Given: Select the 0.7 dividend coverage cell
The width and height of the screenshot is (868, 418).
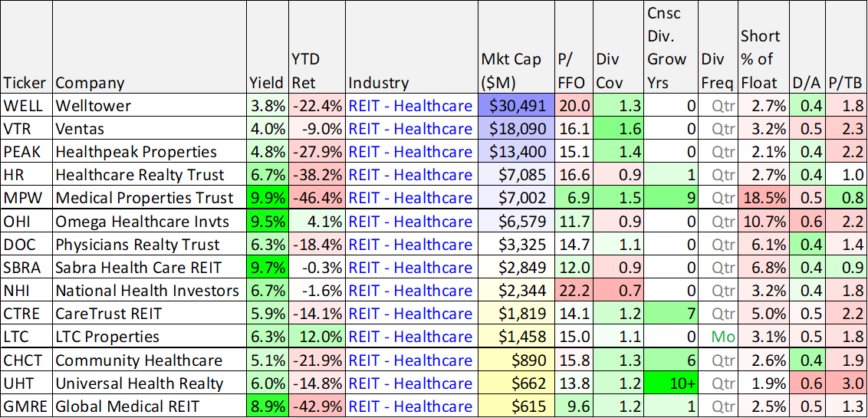Looking at the screenshot, I should tap(618, 291).
